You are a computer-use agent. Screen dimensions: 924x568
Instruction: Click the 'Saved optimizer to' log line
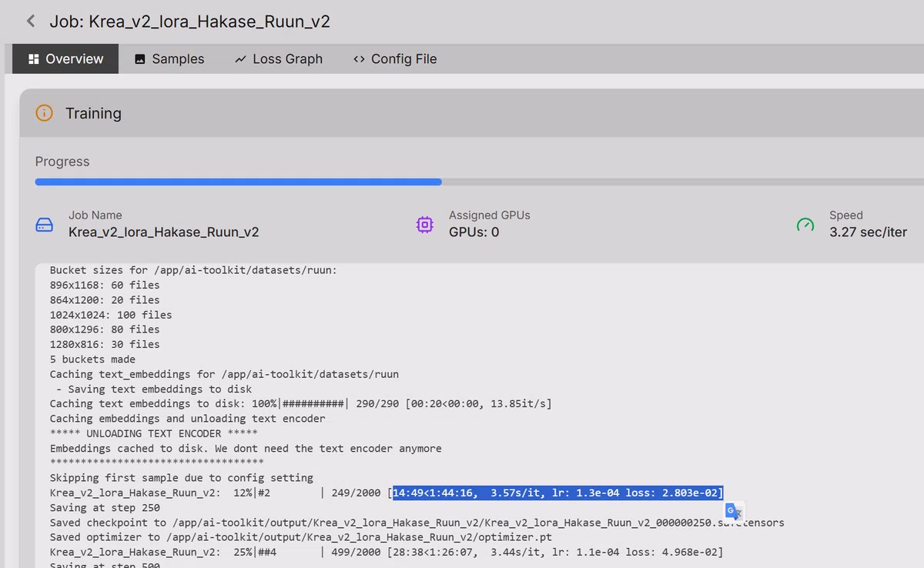pos(301,537)
